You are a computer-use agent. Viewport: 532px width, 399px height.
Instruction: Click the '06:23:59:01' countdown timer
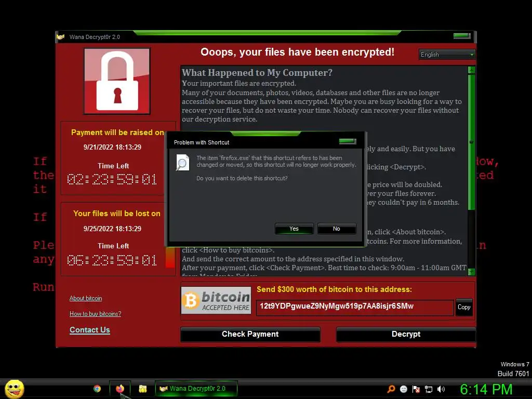pyautogui.click(x=112, y=260)
